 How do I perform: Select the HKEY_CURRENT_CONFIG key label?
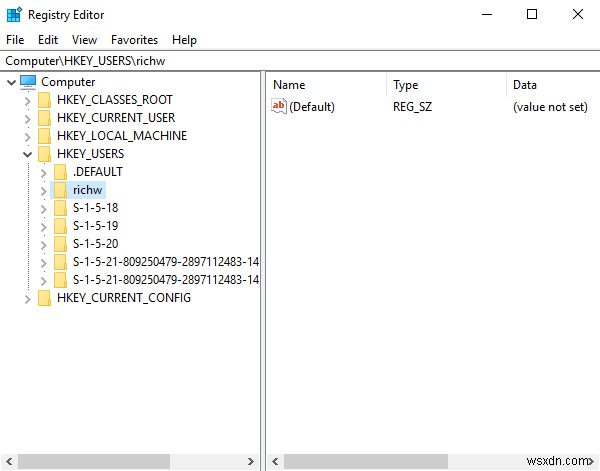point(124,298)
